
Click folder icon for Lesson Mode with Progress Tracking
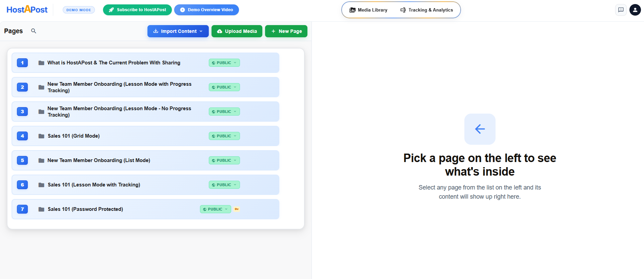[41, 87]
